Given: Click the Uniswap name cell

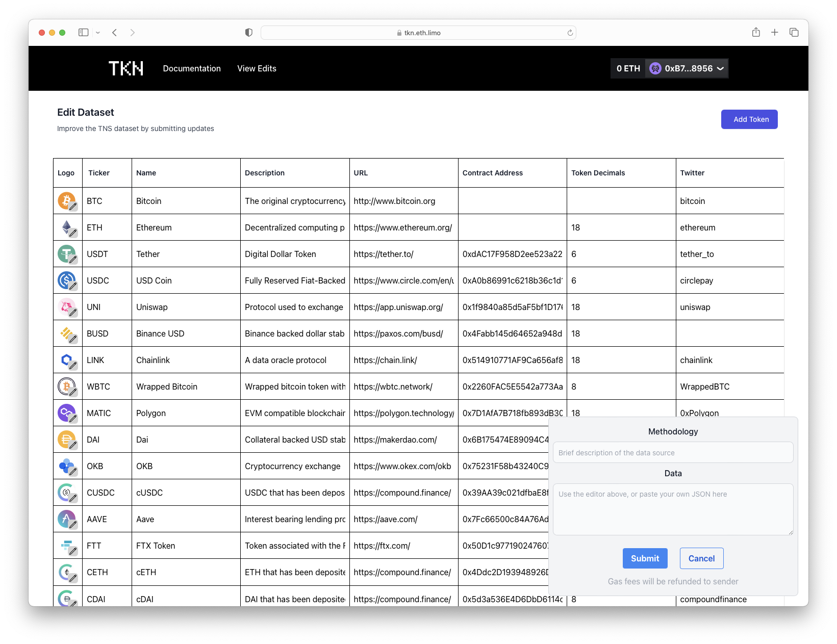Looking at the screenshot, I should (x=186, y=307).
